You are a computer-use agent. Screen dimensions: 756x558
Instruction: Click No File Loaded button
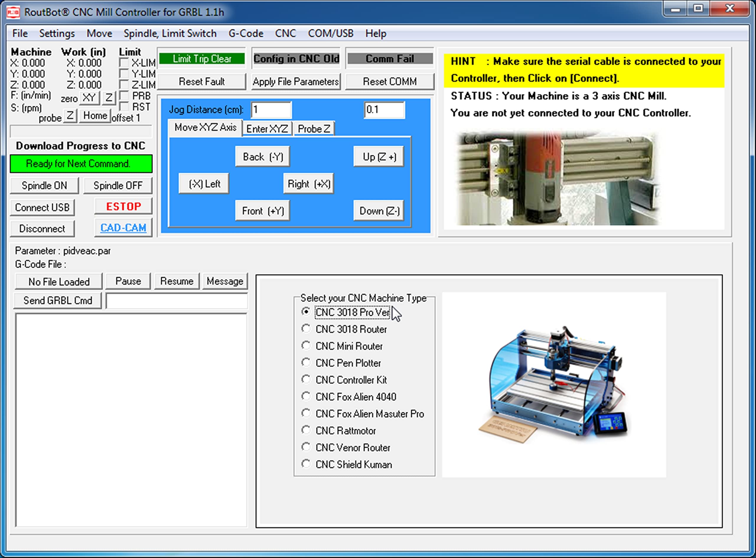coord(59,282)
